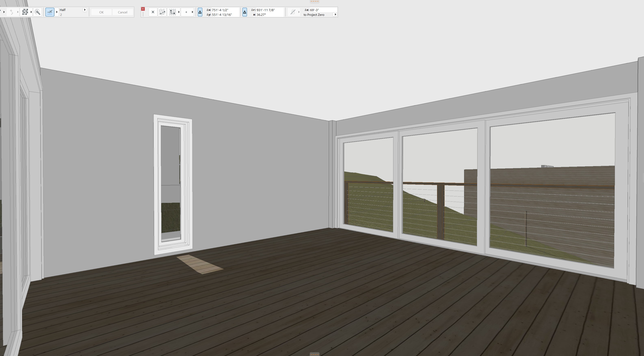Click the small plus cursor snap icon
Image resolution: width=644 pixels, height=356 pixels.
point(186,12)
